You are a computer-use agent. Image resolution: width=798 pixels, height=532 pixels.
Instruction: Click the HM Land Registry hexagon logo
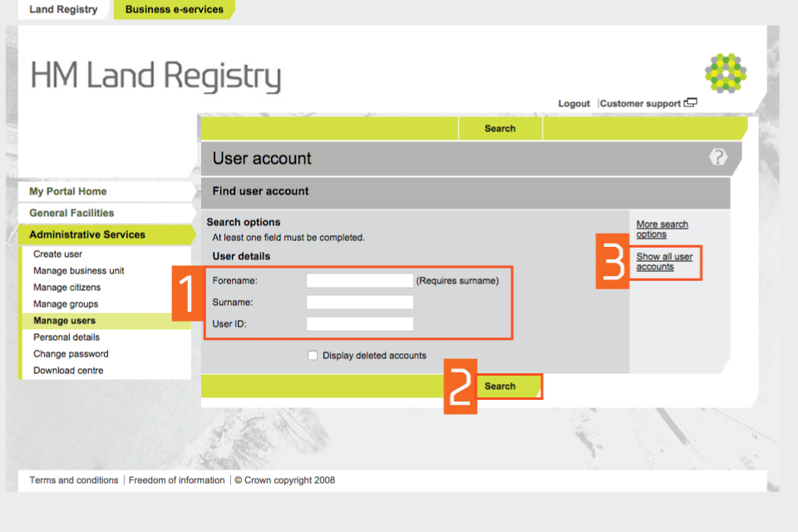pos(725,73)
